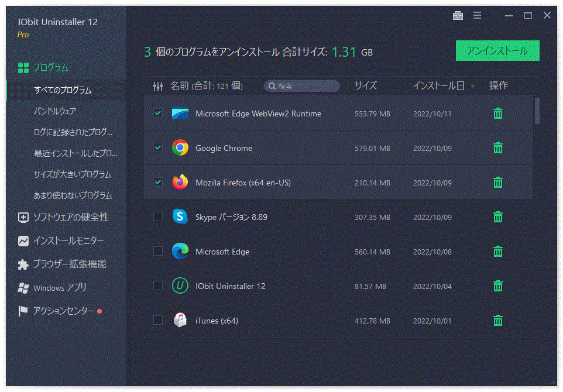Open ログに記録されたプログ... category

73,132
